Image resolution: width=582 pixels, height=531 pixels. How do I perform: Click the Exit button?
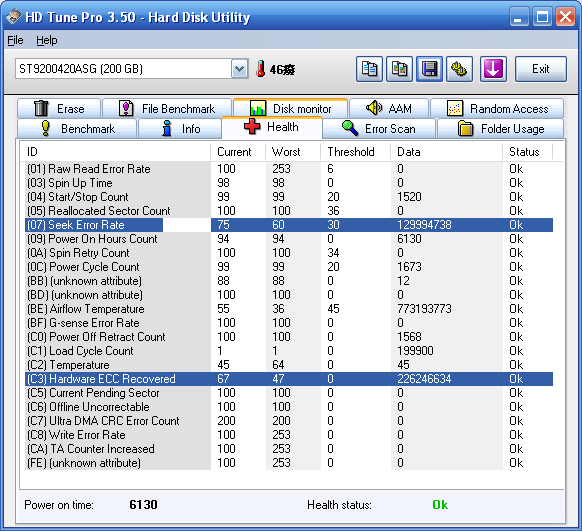tap(540, 69)
